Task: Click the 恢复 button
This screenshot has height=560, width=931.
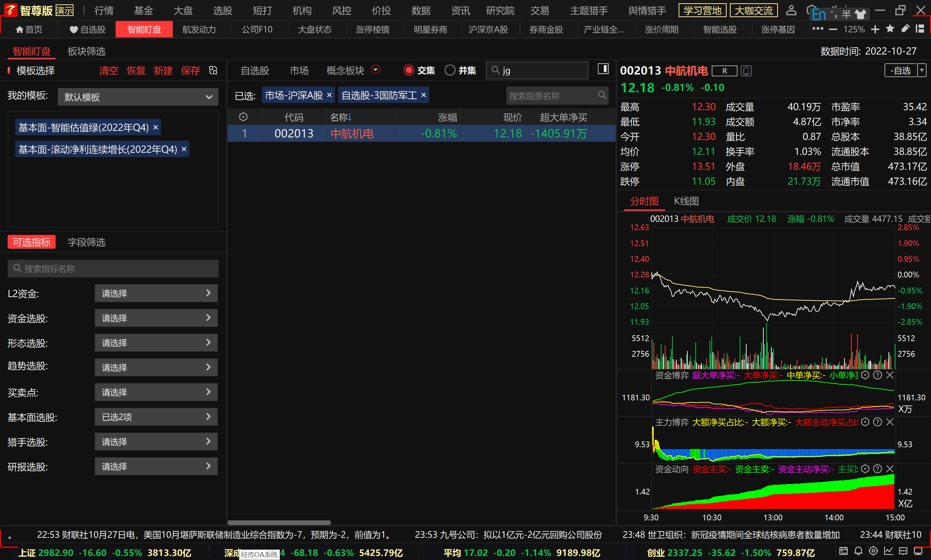Action: coord(136,71)
